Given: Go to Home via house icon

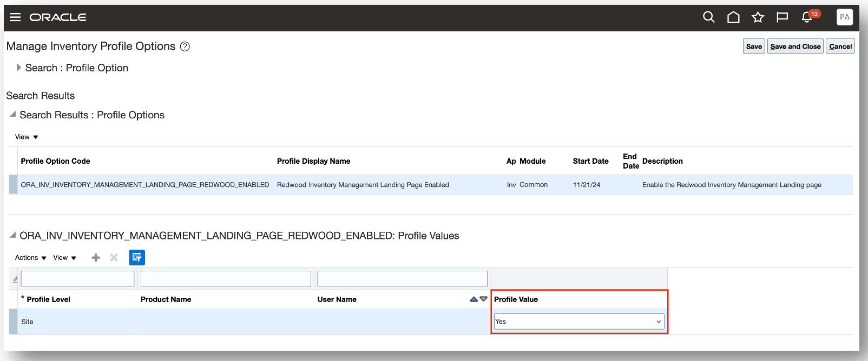Looking at the screenshot, I should pos(733,17).
